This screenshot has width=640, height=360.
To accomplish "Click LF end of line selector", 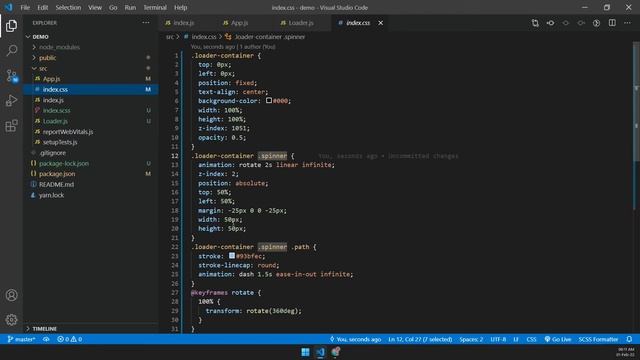I will point(516,339).
